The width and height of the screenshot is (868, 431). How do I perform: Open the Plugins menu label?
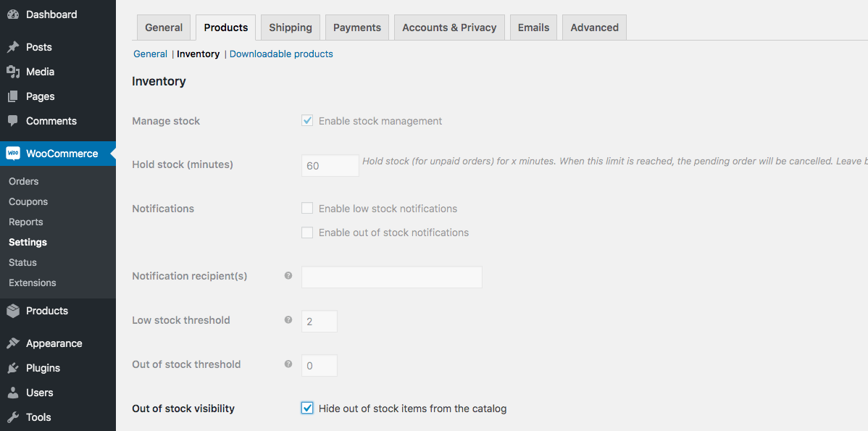pyautogui.click(x=43, y=368)
